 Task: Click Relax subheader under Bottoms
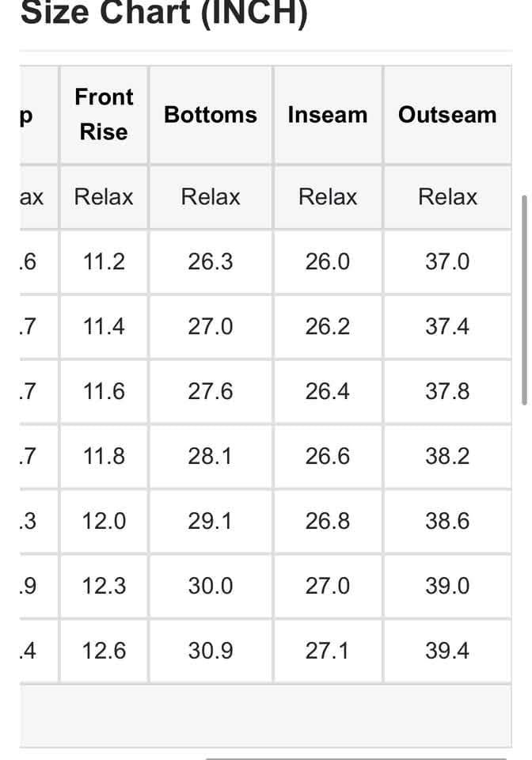tap(211, 197)
